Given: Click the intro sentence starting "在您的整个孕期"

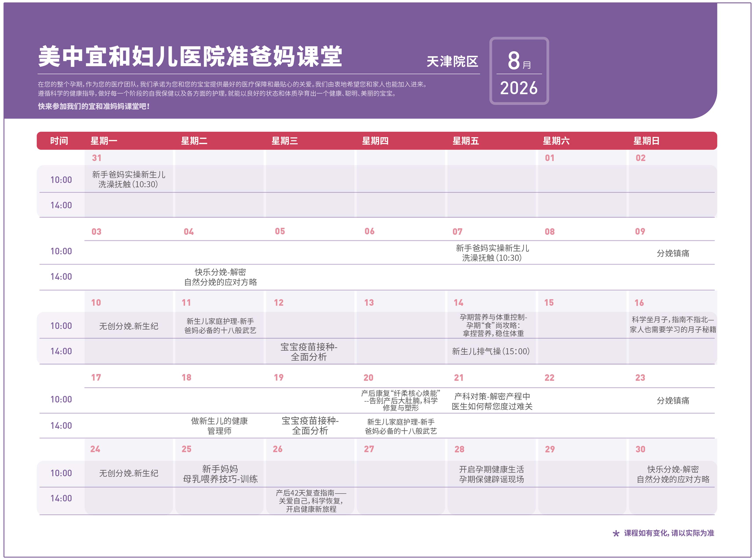Looking at the screenshot, I should pos(233,85).
